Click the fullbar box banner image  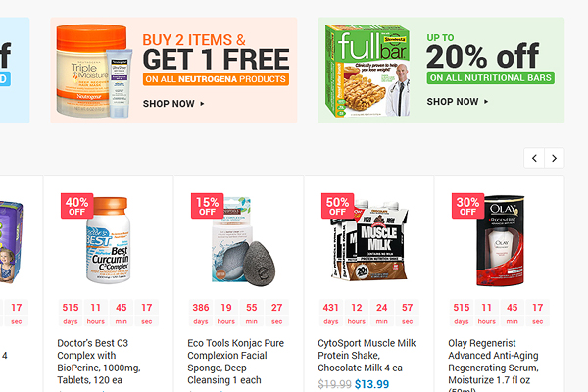pyautogui.click(x=367, y=71)
